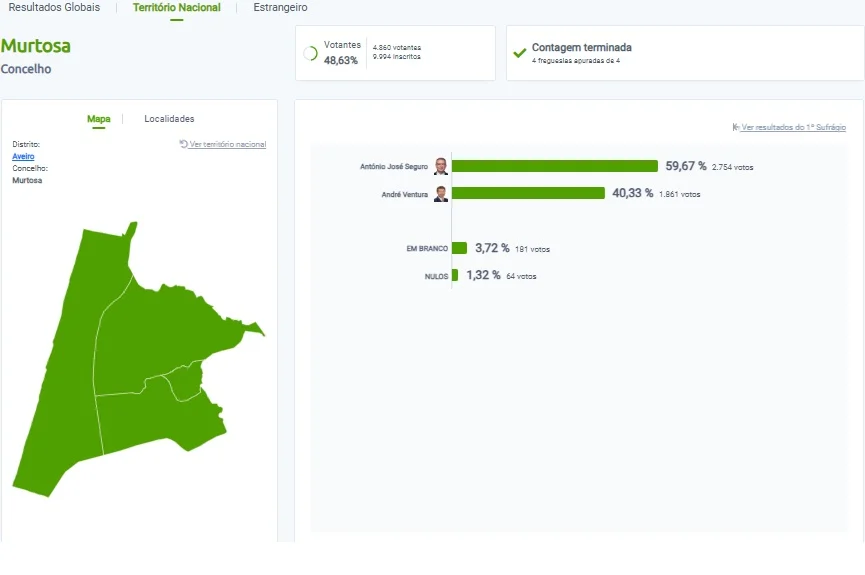This screenshot has width=865, height=575.
Task: Click André Ventura's candidate photo
Action: pyautogui.click(x=441, y=194)
